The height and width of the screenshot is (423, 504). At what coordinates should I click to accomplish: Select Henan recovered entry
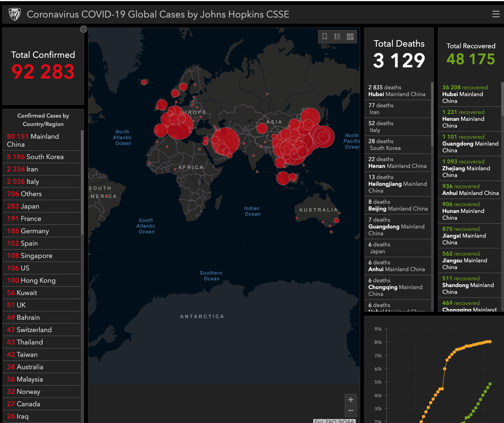(469, 119)
